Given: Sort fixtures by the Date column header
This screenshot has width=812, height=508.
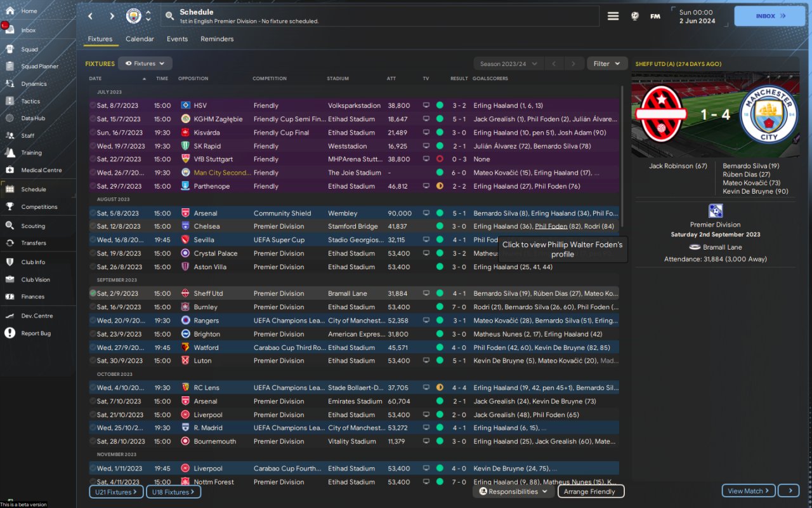Looking at the screenshot, I should coord(95,79).
